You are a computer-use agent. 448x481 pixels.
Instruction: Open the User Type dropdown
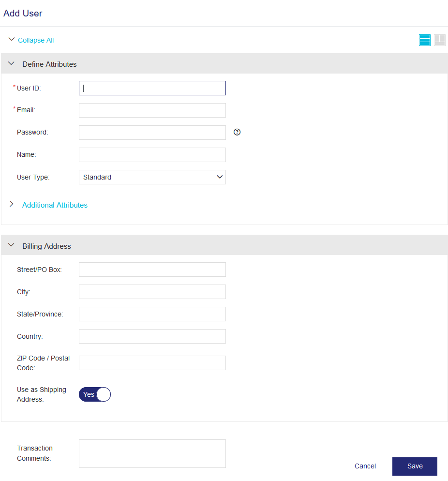click(152, 177)
